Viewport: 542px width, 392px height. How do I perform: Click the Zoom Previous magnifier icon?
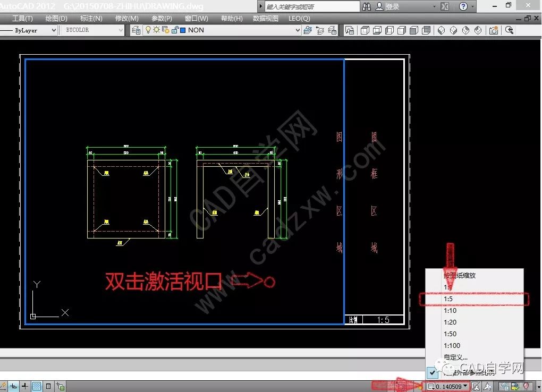click(509, 30)
